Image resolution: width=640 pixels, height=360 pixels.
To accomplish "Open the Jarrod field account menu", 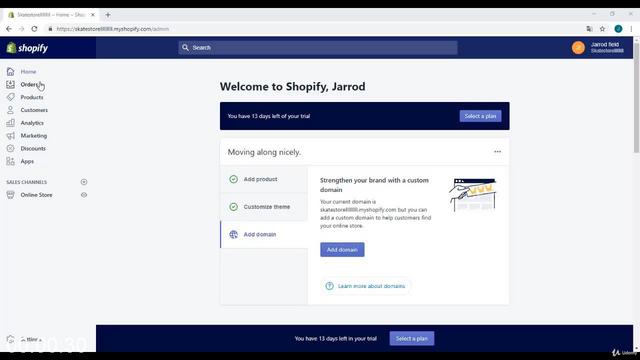I will pyautogui.click(x=598, y=48).
